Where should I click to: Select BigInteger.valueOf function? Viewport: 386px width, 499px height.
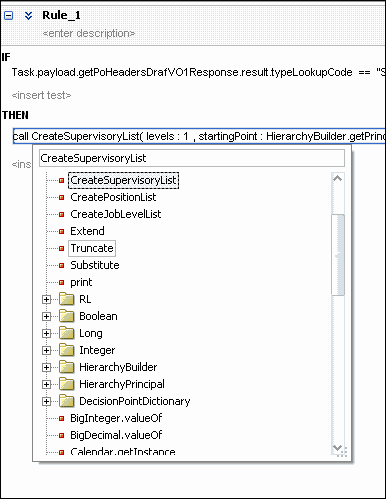(116, 418)
